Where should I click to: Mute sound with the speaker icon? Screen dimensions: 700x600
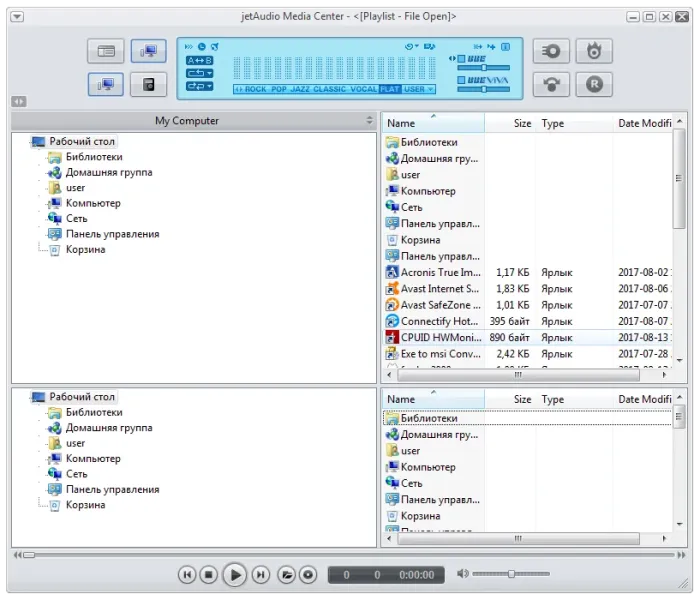(462, 574)
